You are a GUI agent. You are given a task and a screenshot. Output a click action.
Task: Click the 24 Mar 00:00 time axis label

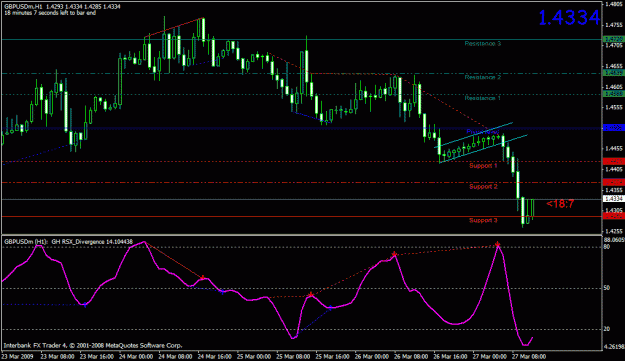click(136, 356)
